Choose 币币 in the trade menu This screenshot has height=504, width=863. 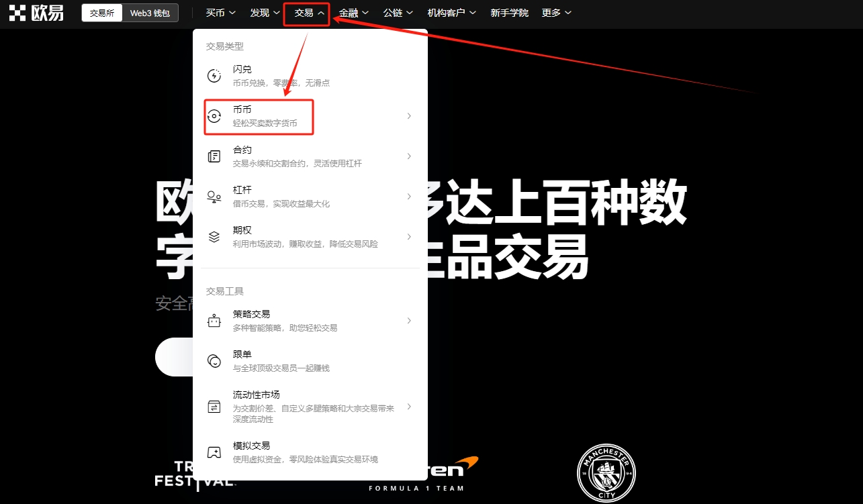coord(310,116)
